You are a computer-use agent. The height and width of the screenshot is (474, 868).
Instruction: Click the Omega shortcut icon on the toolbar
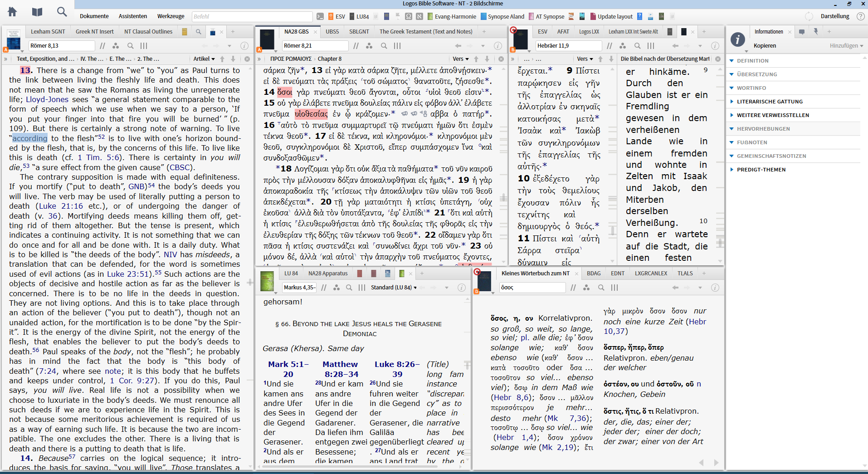(x=409, y=16)
